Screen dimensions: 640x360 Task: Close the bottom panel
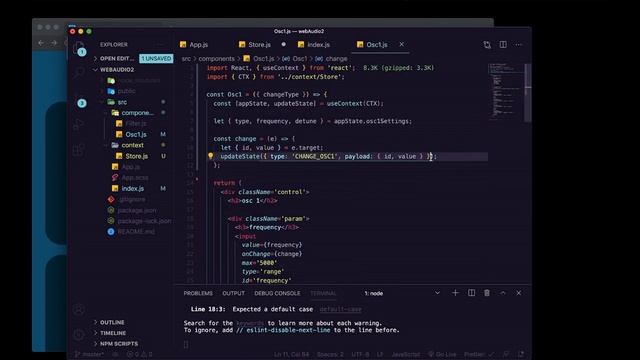coord(519,293)
